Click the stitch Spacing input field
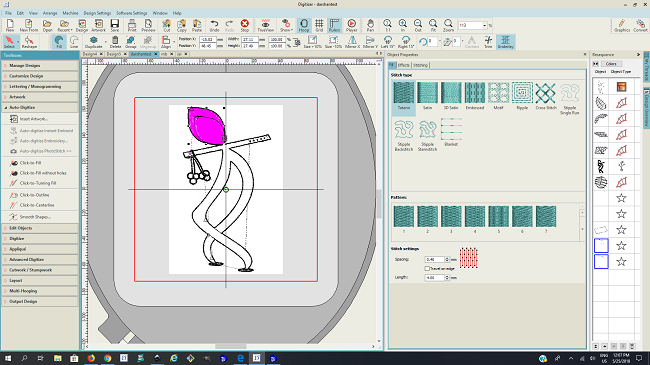This screenshot has height=365, width=650. tap(434, 259)
